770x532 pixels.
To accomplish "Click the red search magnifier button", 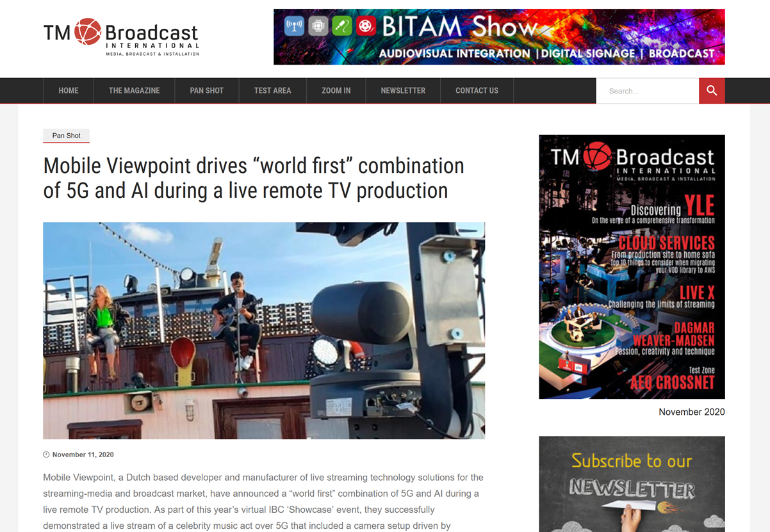I will [712, 91].
